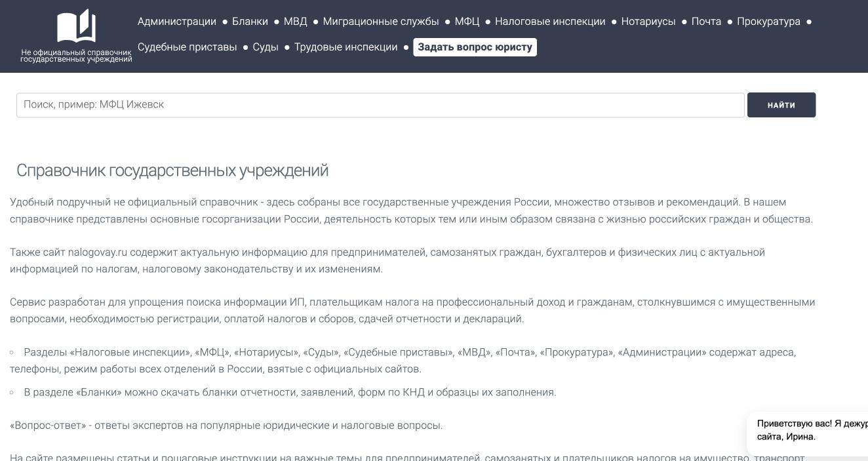Screen dimensions: 868x461
Task: Open the Прокуратура menu item
Action: (768, 22)
